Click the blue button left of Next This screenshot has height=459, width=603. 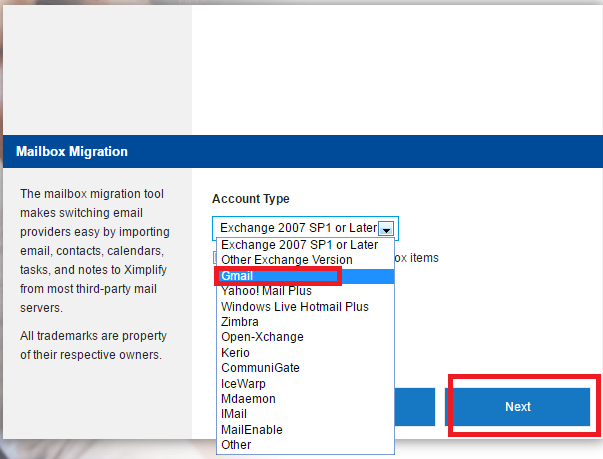tap(415, 407)
